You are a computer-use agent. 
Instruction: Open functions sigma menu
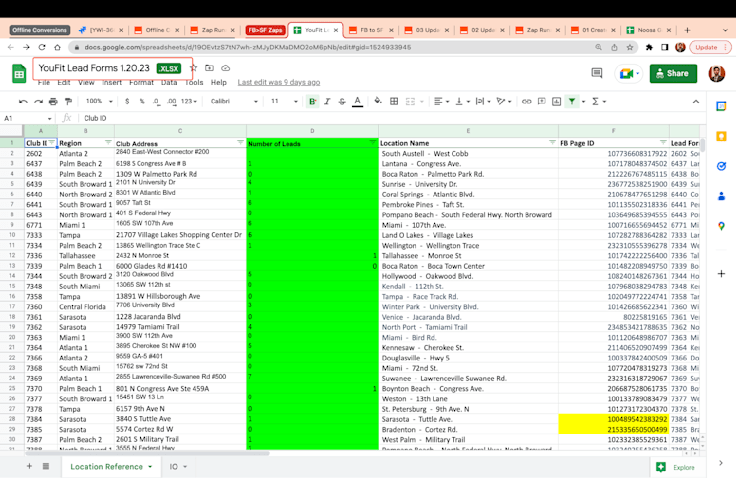click(599, 101)
